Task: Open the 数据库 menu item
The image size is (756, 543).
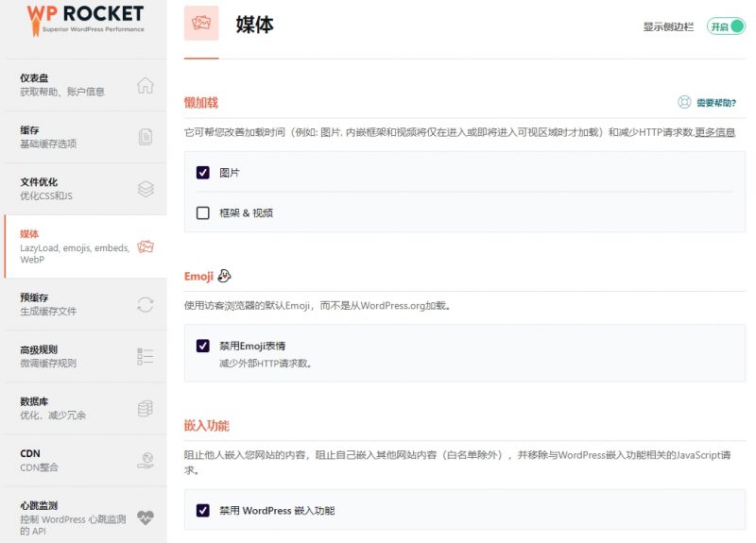Action: point(85,409)
